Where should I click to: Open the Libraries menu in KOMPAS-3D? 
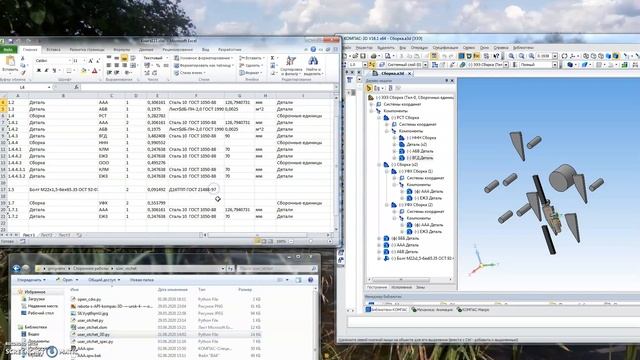tap(523, 47)
